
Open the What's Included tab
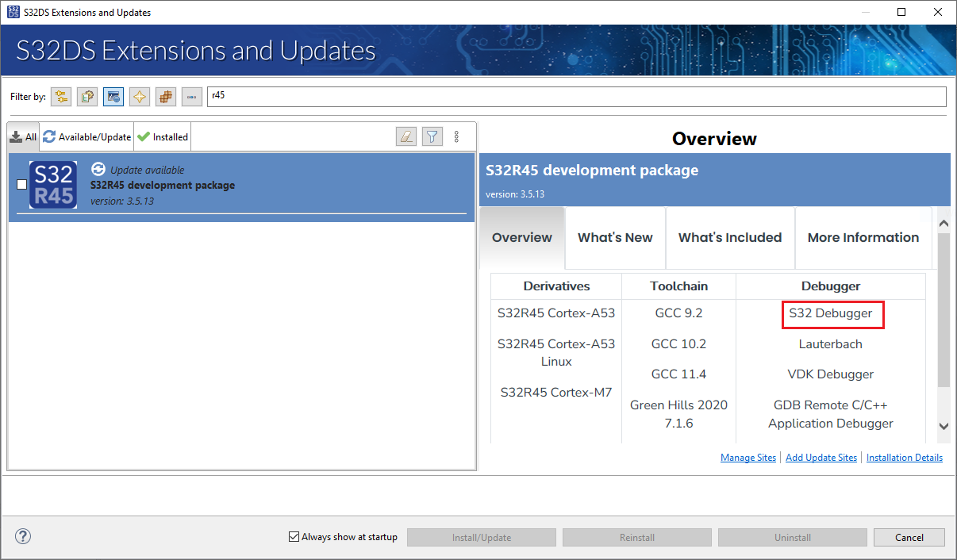pyautogui.click(x=729, y=237)
